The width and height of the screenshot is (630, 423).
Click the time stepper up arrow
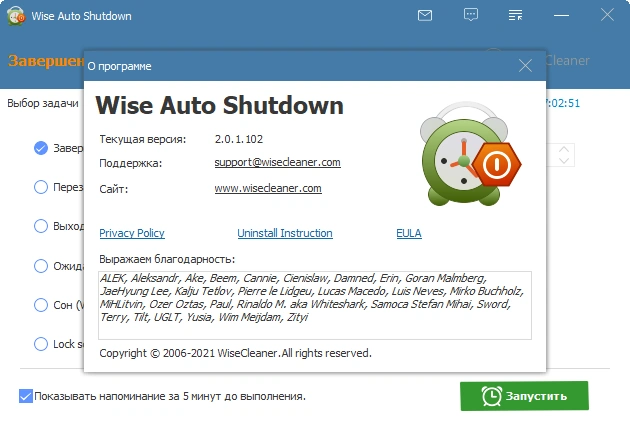(564, 149)
